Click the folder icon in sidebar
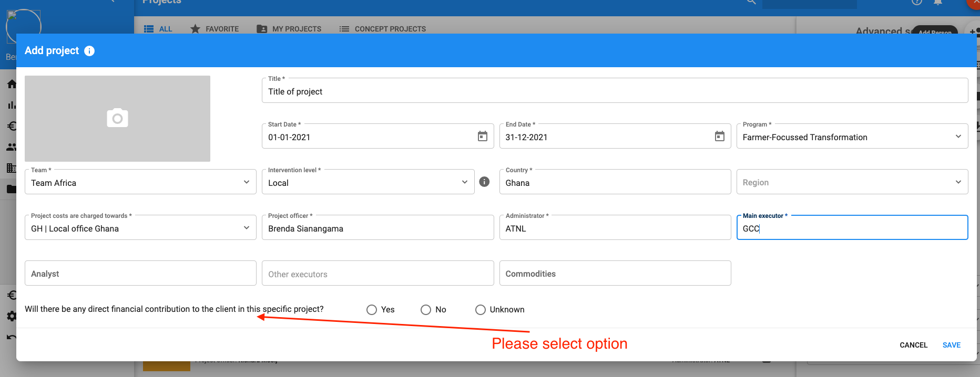 click(12, 189)
